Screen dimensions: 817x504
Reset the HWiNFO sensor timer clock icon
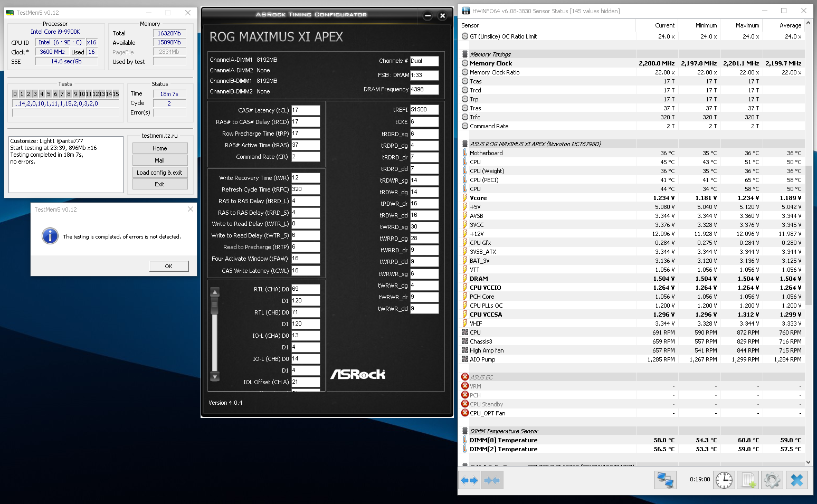tap(724, 480)
